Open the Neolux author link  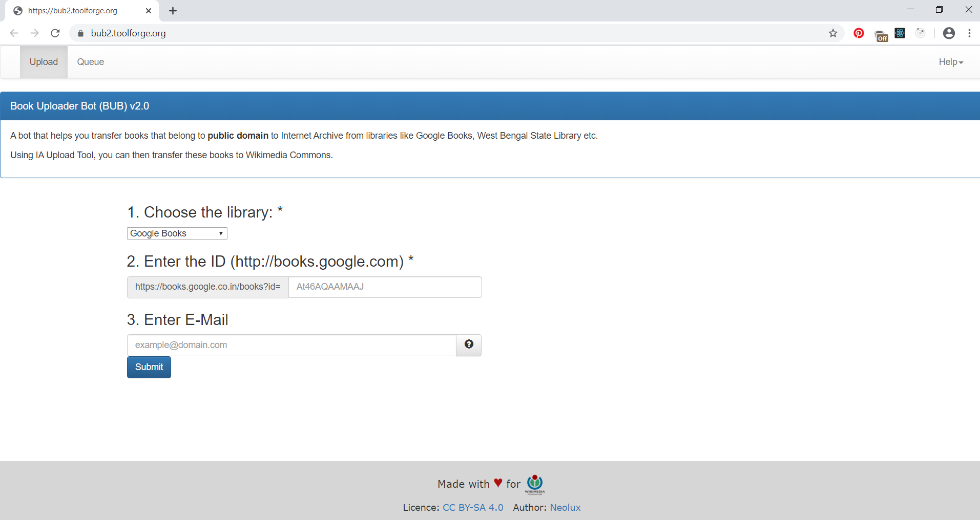coord(565,507)
